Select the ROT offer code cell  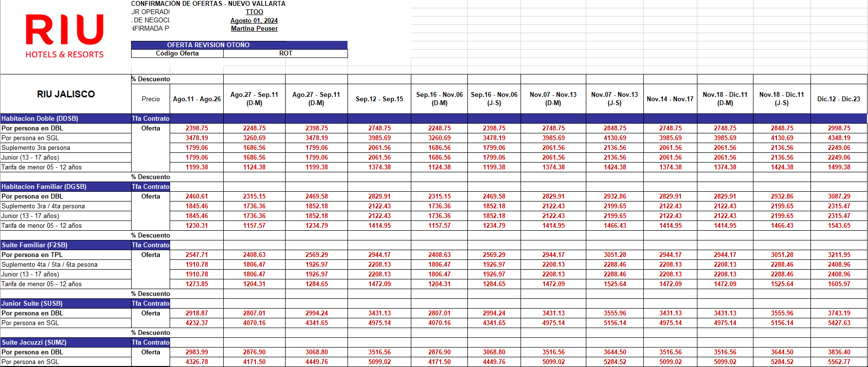[286, 54]
